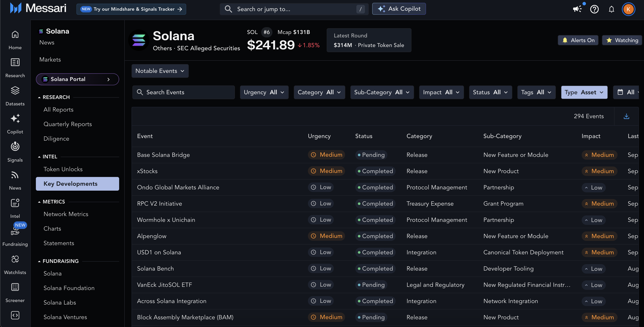Open Token Unlocks
Screen dimensions: 644x327
[x=63, y=169]
